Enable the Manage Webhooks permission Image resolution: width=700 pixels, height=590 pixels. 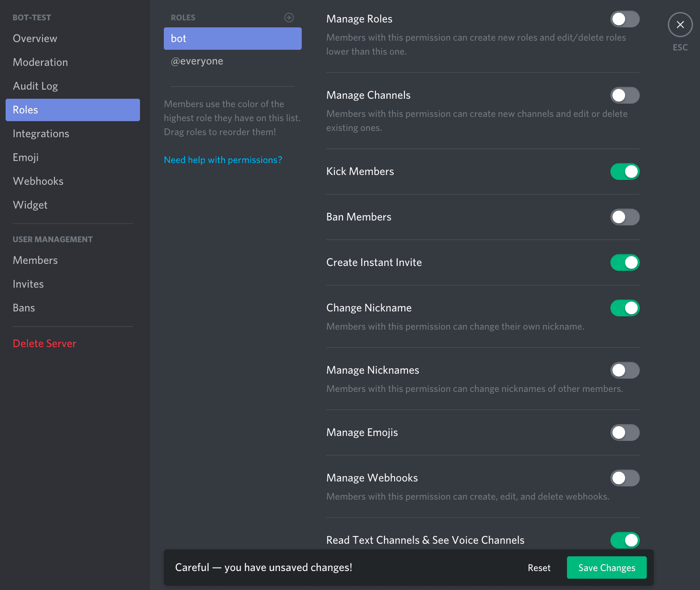click(625, 478)
